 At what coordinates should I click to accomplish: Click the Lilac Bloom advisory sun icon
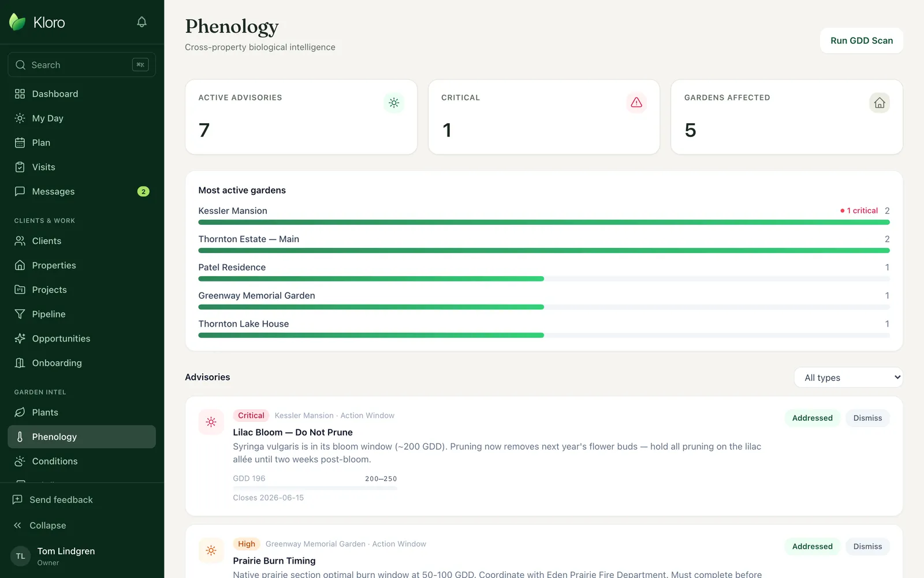(x=211, y=422)
